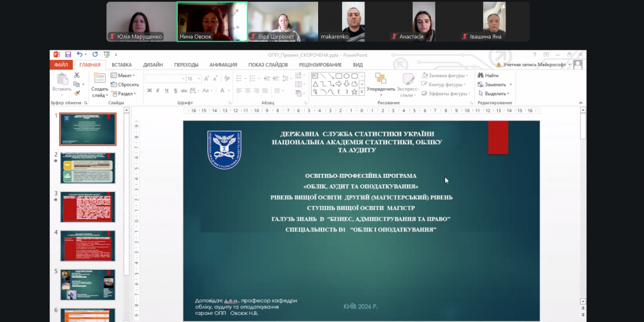Click the Упорядочить arrange icon

[381, 79]
